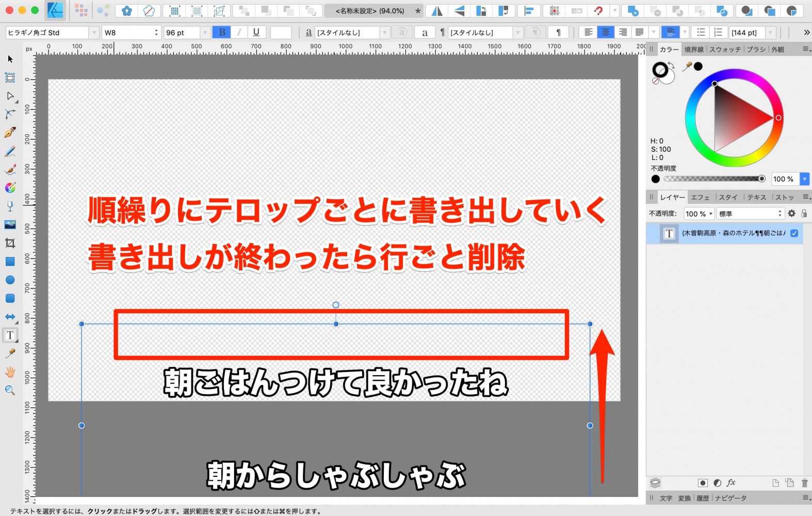
Task: Open the 144 pt leading dropdown
Action: tap(771, 33)
